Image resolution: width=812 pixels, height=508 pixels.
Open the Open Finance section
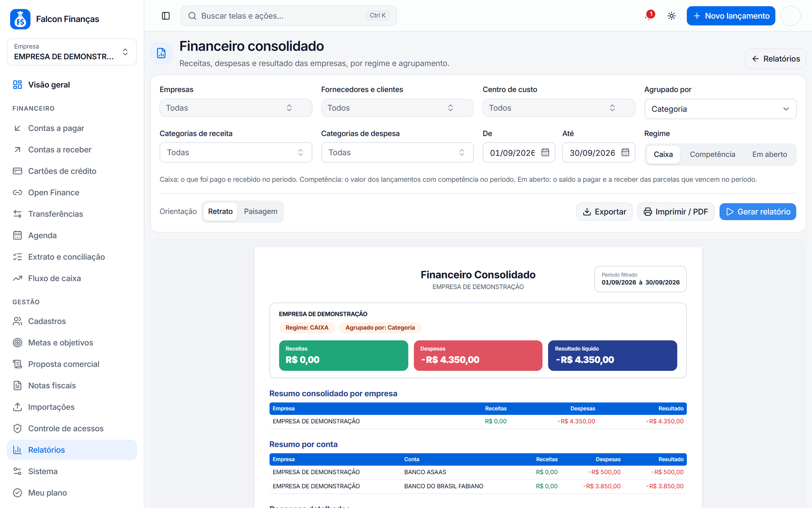point(72,193)
